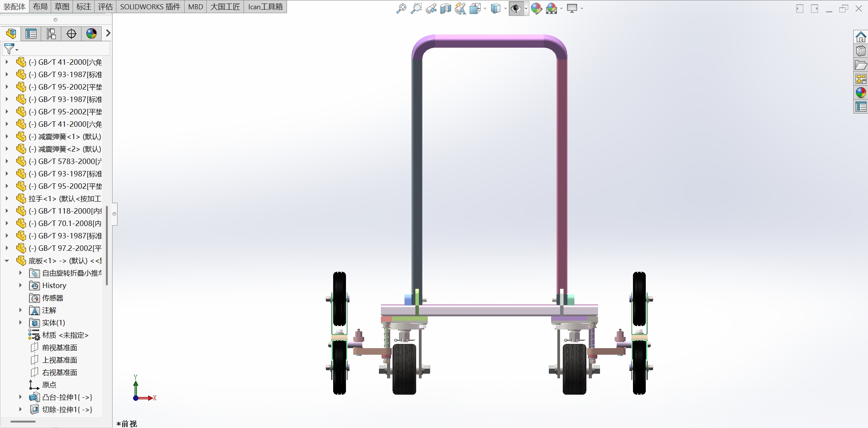The height and width of the screenshot is (428, 868).
Task: Open the View Orientation dropdown arrow
Action: (485, 9)
